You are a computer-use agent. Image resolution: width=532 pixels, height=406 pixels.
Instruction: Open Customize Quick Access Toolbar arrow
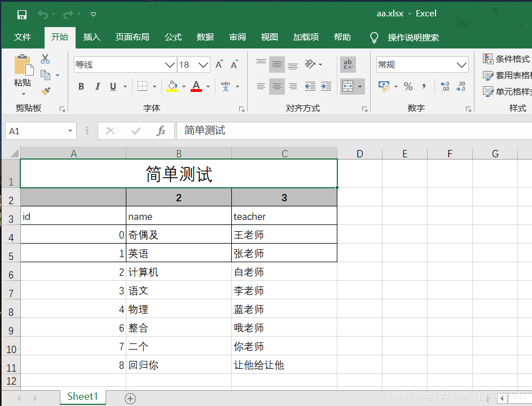(x=93, y=14)
